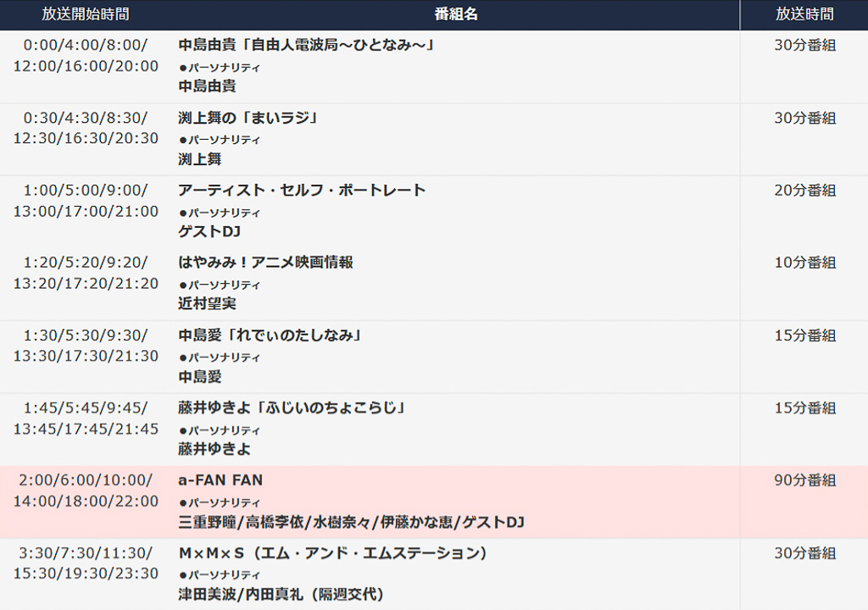This screenshot has height=610, width=868.
Task: Open M×M×S（エム・アンド・エムステーション）title
Action: [332, 553]
